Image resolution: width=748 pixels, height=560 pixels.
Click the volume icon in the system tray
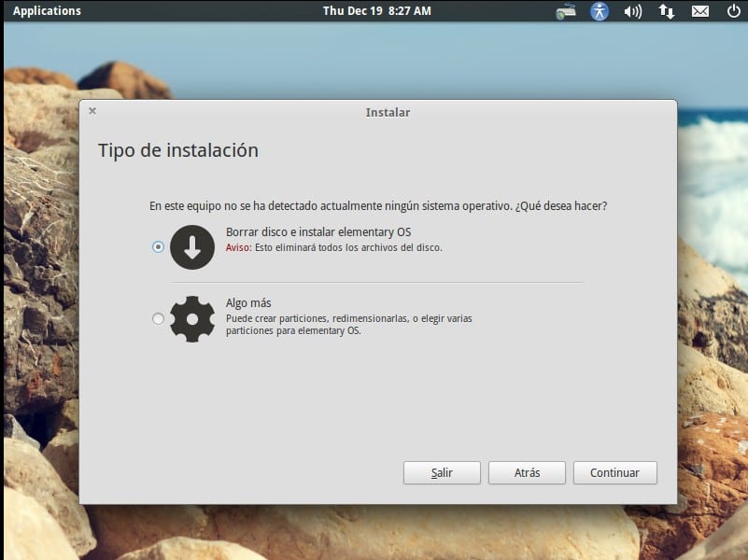click(x=632, y=11)
